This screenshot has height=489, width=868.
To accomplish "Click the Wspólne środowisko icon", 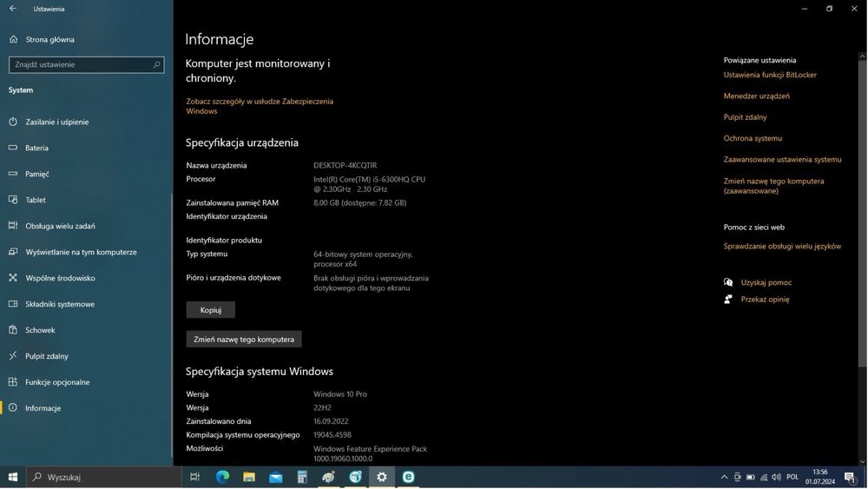I will tap(13, 277).
